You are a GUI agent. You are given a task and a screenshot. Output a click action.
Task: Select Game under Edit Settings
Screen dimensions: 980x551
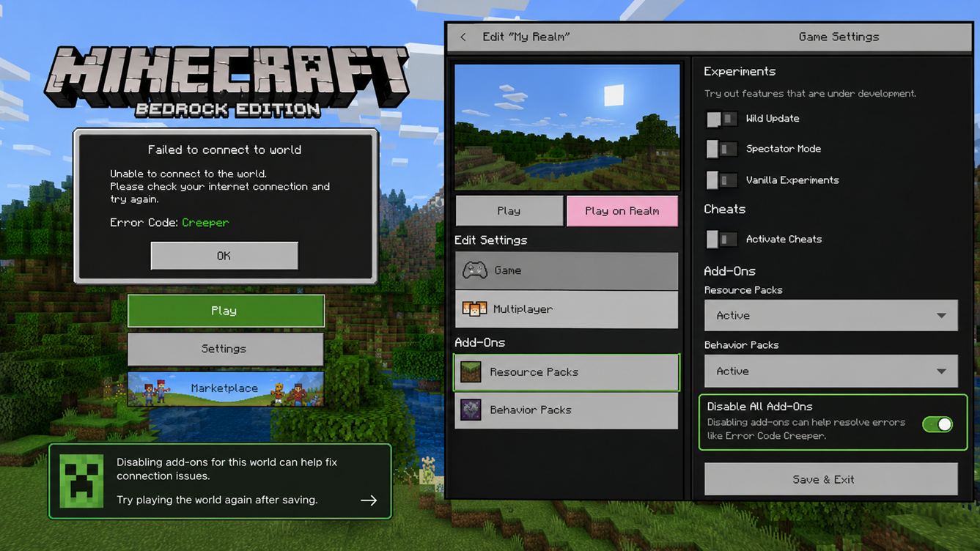point(567,270)
